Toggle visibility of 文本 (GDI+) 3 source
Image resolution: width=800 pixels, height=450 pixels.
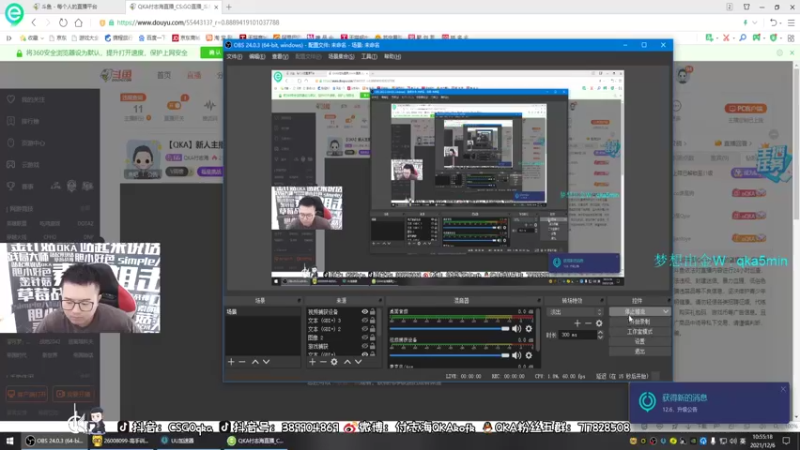(364, 320)
